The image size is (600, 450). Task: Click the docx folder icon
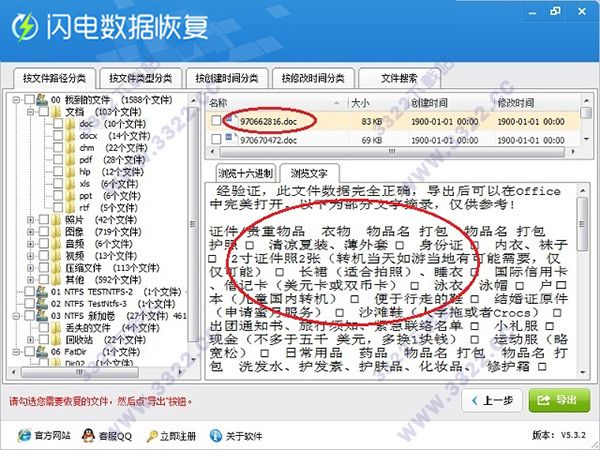click(x=70, y=135)
